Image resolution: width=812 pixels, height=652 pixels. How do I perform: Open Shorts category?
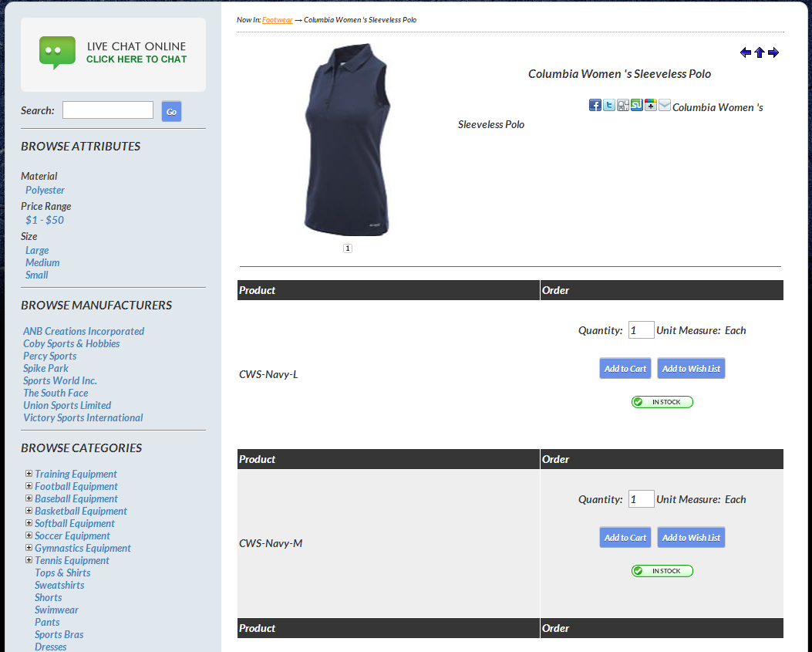pyautogui.click(x=48, y=597)
